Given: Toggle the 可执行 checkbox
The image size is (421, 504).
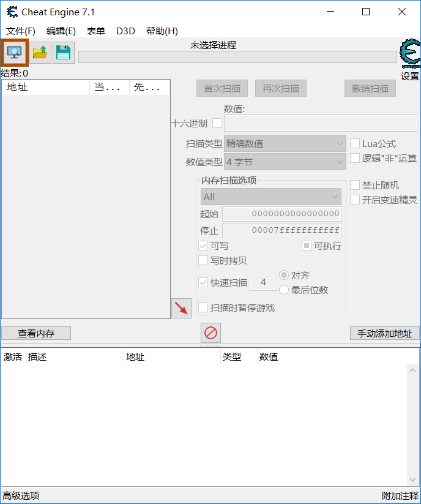Looking at the screenshot, I should [x=307, y=246].
